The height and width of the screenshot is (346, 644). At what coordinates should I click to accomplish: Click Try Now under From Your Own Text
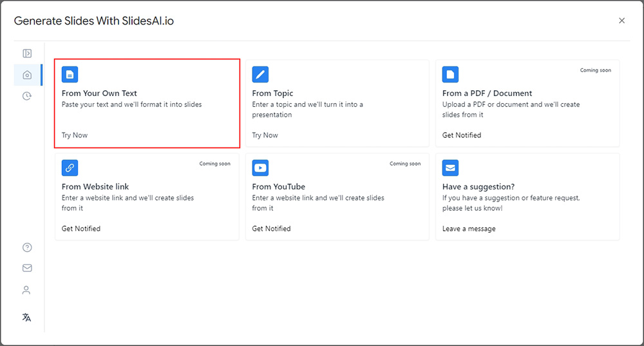(x=75, y=135)
